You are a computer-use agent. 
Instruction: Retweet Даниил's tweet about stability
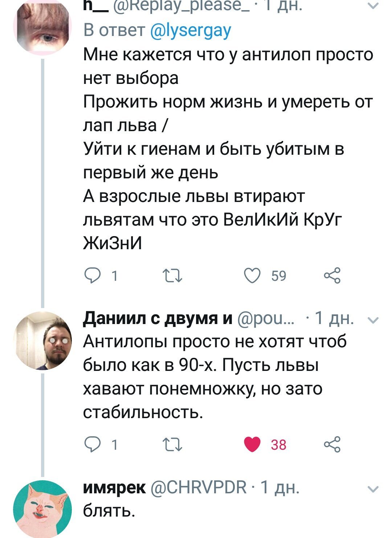pyautogui.click(x=172, y=444)
